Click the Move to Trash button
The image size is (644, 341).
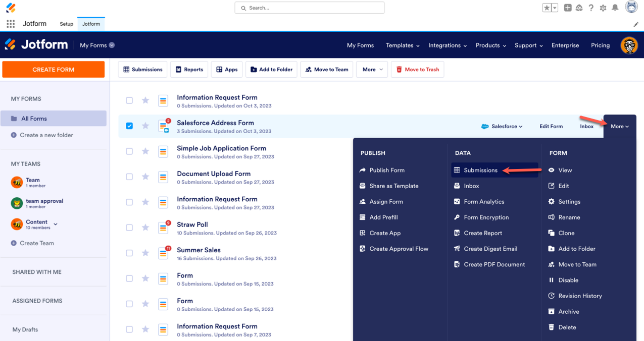(x=417, y=70)
